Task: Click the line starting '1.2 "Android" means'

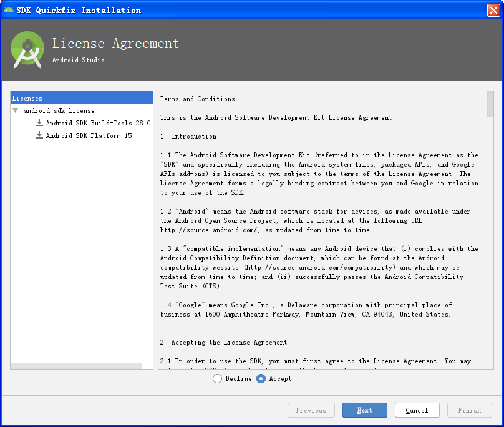Action: 316,212
